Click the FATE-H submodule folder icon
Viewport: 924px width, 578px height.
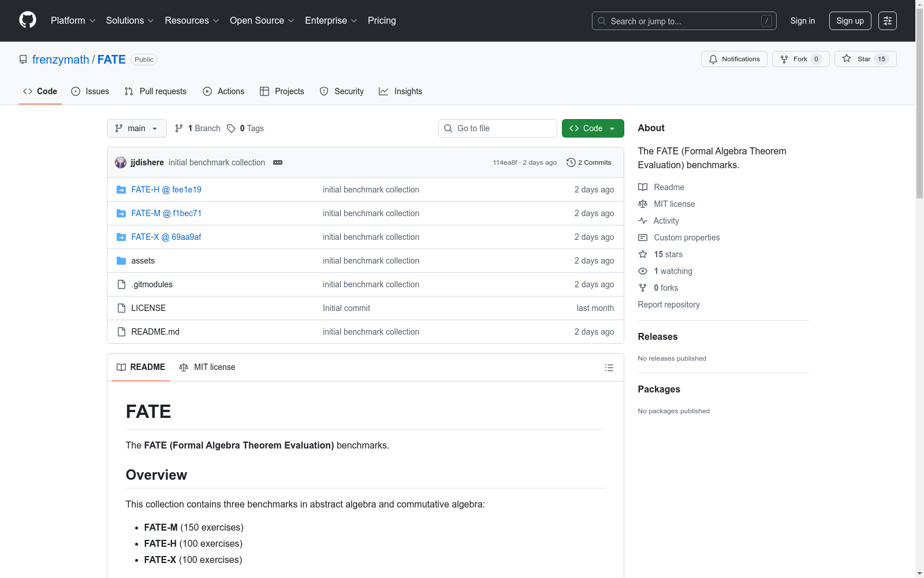click(121, 190)
